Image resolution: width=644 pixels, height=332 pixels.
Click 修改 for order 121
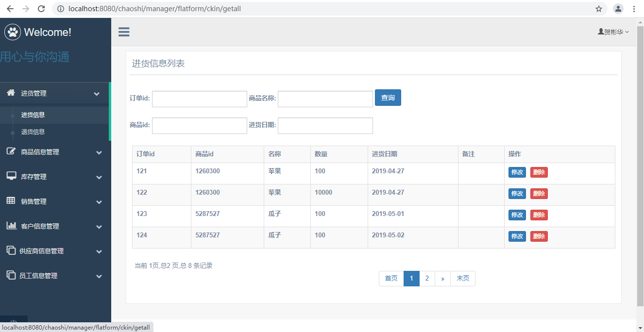coord(517,172)
